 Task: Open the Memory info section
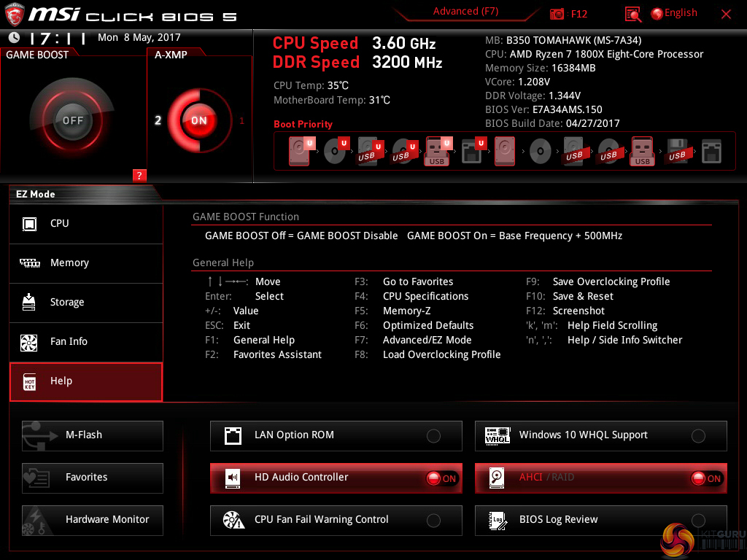point(86,263)
